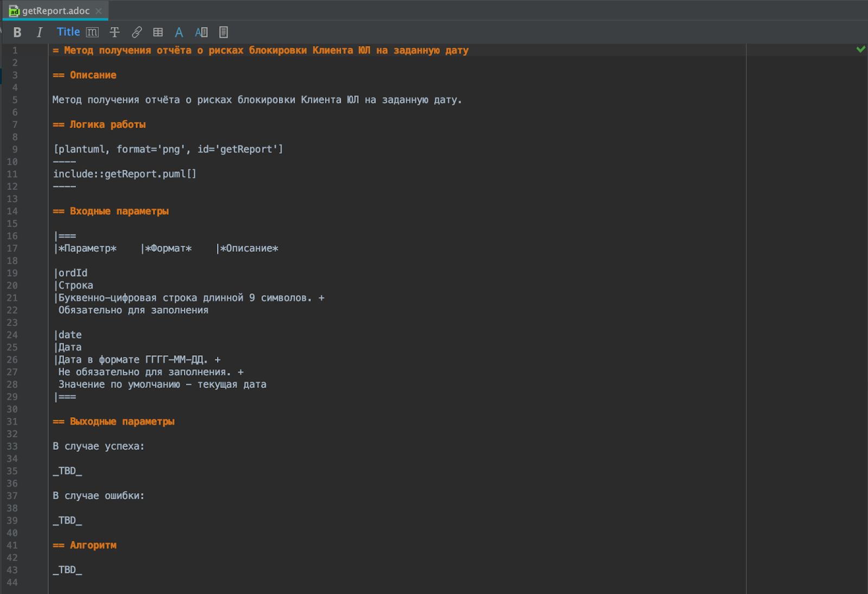Toggle bold formatting in the AsciiDoc toolbar
868x594 pixels.
(17, 33)
